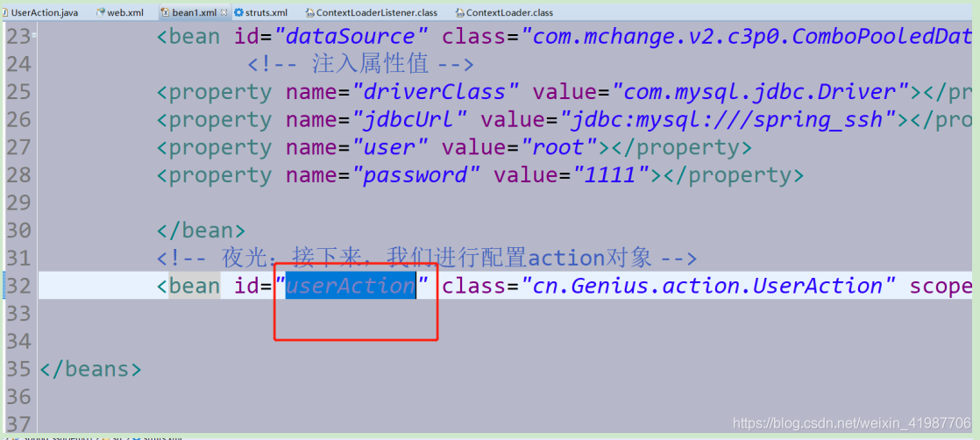Screen dimensions: 980x440
Task: Switch to the UserAction.java tab
Action: click(45, 12)
